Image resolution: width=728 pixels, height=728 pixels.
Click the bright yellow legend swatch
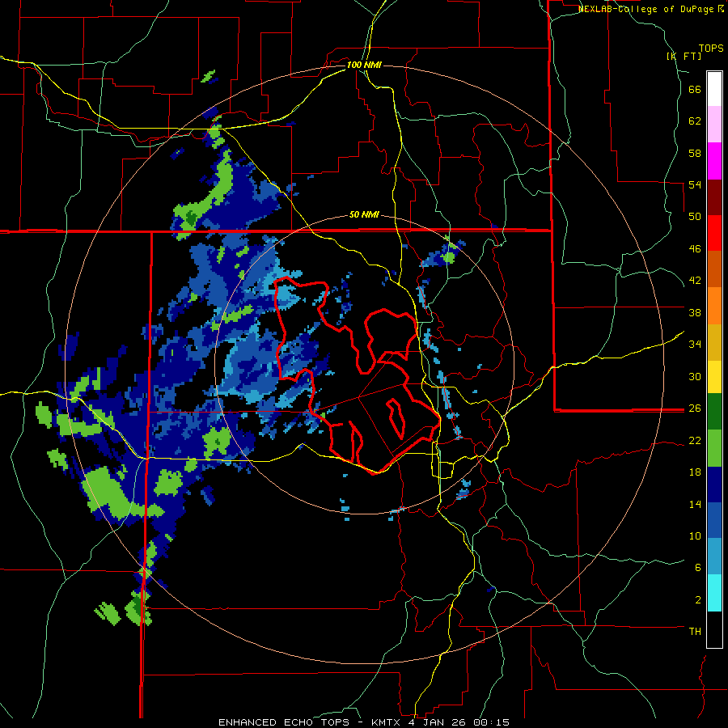click(714, 377)
